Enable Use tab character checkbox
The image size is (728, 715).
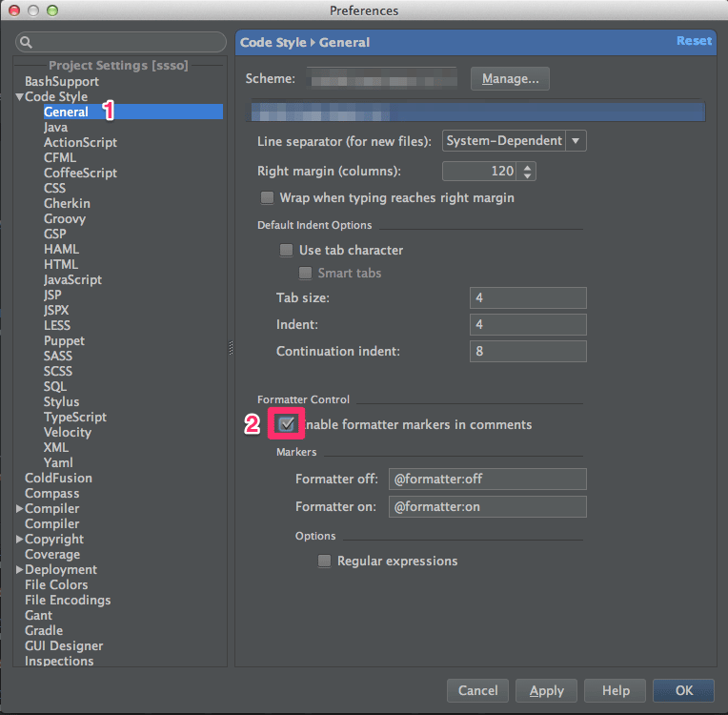point(286,251)
